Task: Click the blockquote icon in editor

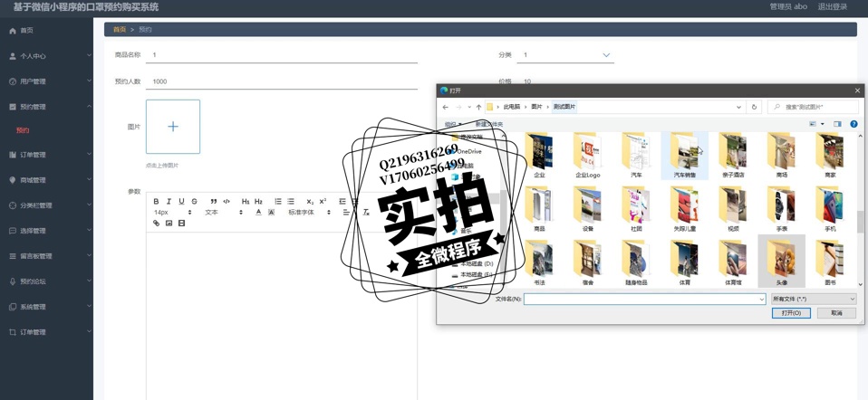Action: [214, 201]
